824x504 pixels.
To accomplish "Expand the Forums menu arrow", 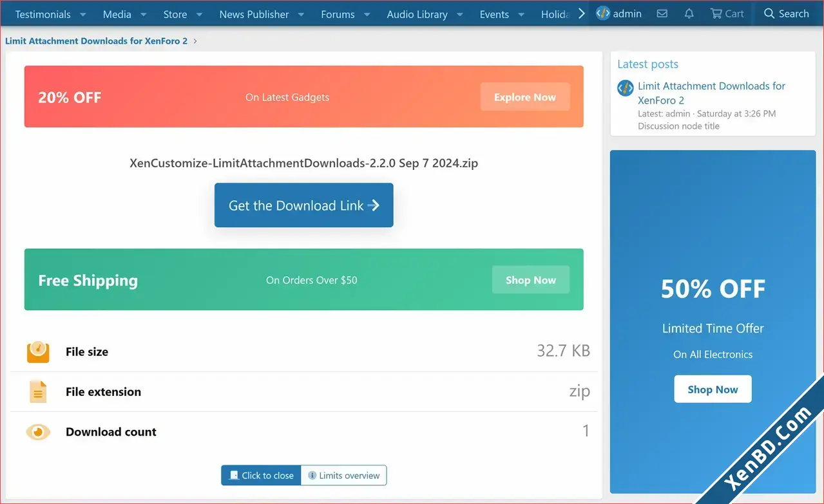I will [x=367, y=14].
